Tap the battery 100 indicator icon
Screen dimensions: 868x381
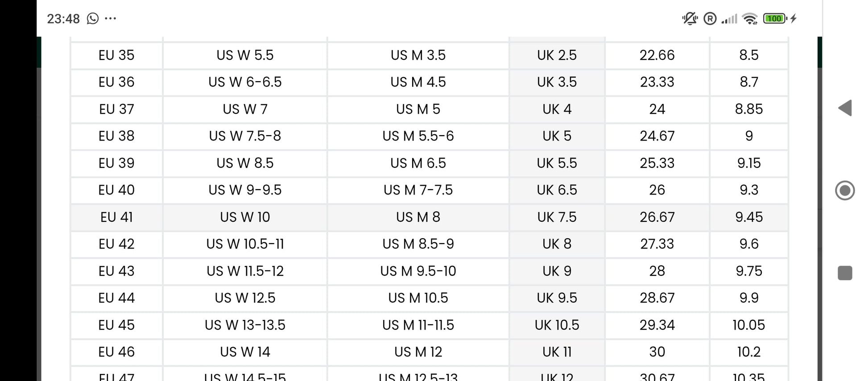pyautogui.click(x=775, y=18)
